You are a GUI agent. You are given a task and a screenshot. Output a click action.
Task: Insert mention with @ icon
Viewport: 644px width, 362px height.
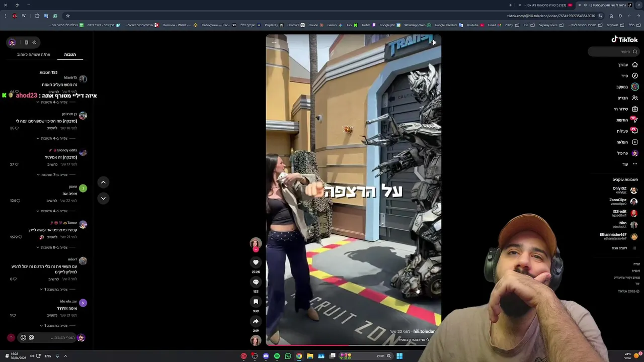(31, 337)
